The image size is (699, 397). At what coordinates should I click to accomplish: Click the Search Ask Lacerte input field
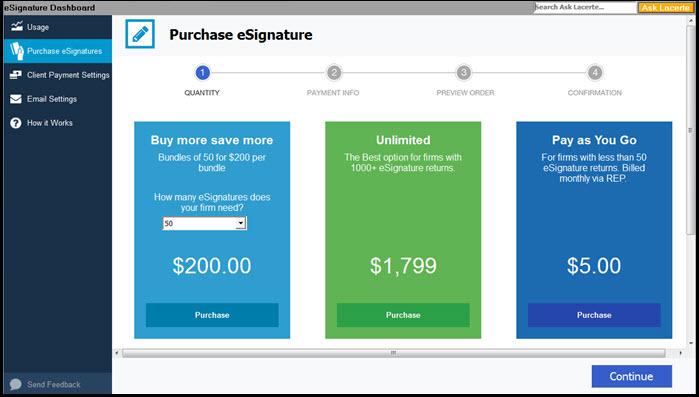tap(585, 7)
